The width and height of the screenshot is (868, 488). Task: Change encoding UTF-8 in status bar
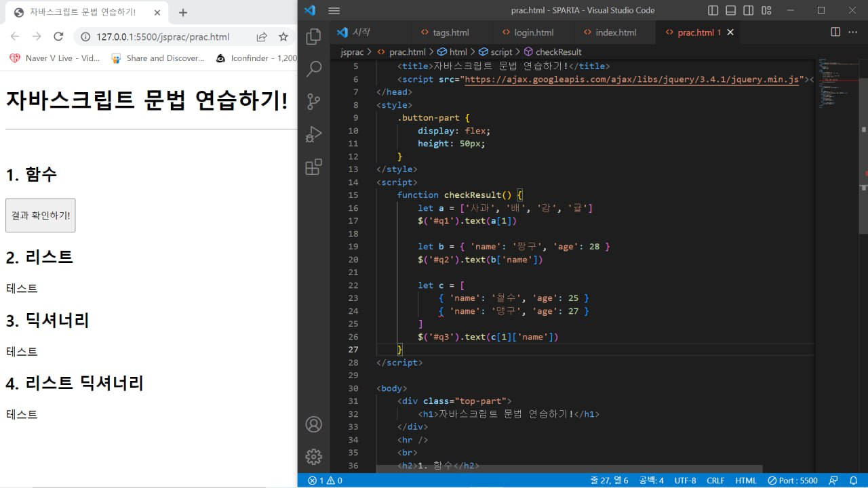pyautogui.click(x=685, y=481)
